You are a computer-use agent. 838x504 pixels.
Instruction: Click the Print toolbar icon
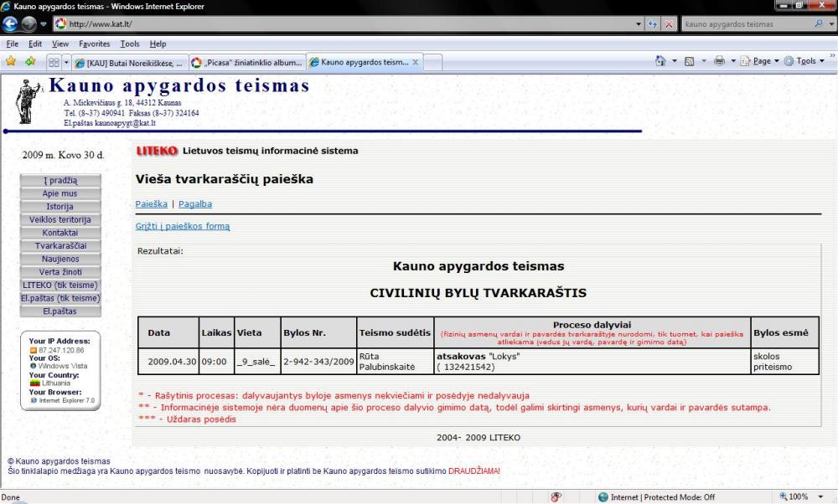click(719, 61)
